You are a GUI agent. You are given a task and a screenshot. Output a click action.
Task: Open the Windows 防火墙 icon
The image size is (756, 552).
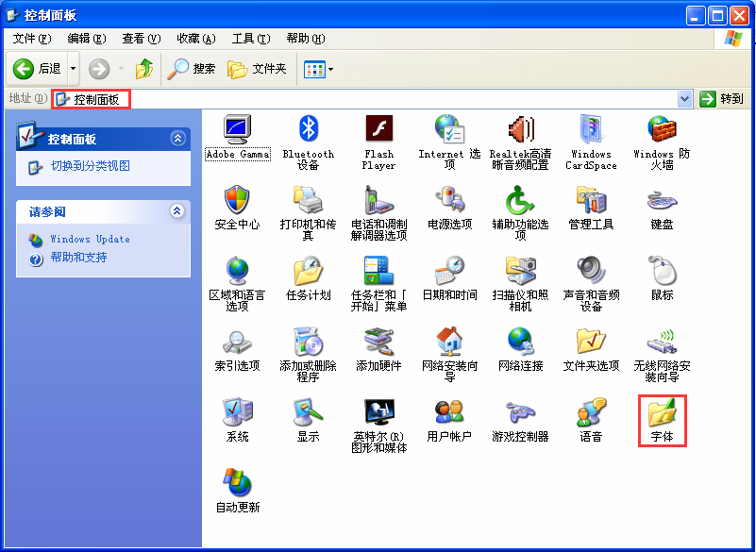pyautogui.click(x=662, y=129)
